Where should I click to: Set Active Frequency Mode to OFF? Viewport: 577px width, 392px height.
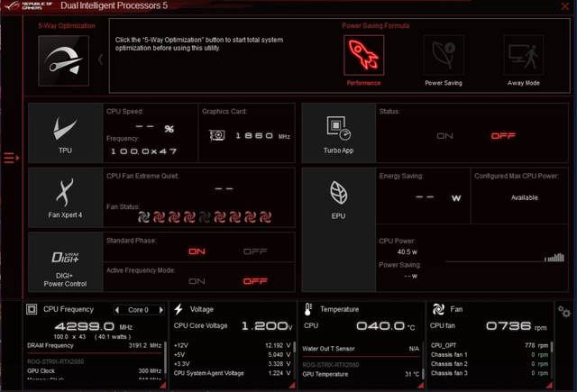click(255, 281)
